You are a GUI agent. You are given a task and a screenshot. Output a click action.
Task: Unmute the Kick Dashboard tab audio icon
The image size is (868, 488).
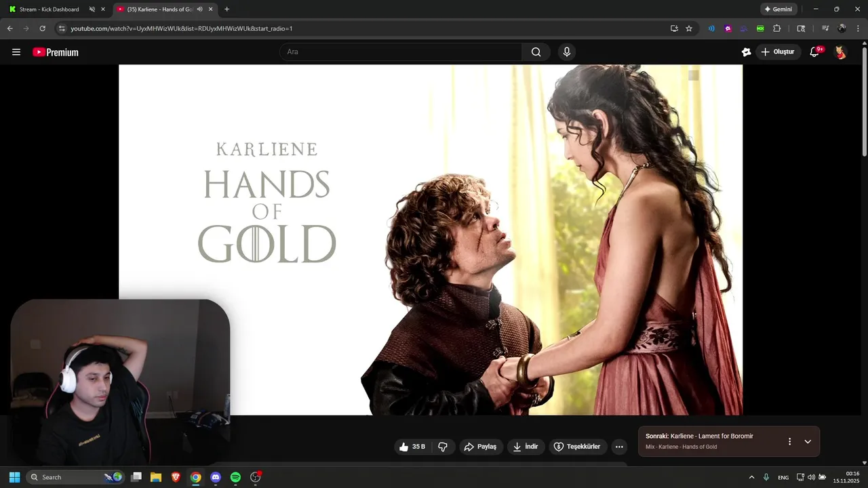click(x=92, y=9)
